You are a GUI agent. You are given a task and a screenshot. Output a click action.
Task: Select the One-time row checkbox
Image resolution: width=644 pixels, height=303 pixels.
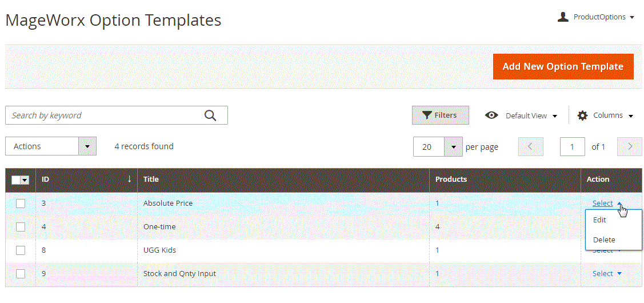pos(21,227)
